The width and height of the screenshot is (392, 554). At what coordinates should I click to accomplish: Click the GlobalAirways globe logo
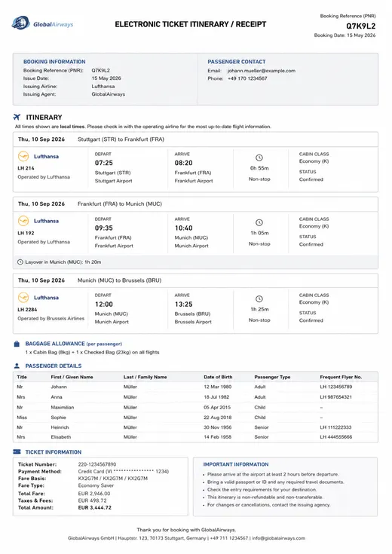coord(20,23)
